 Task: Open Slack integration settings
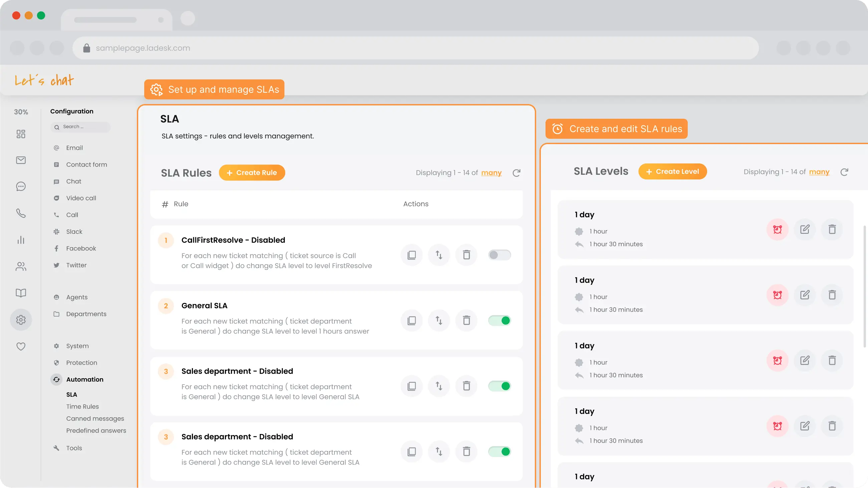pos(68,232)
